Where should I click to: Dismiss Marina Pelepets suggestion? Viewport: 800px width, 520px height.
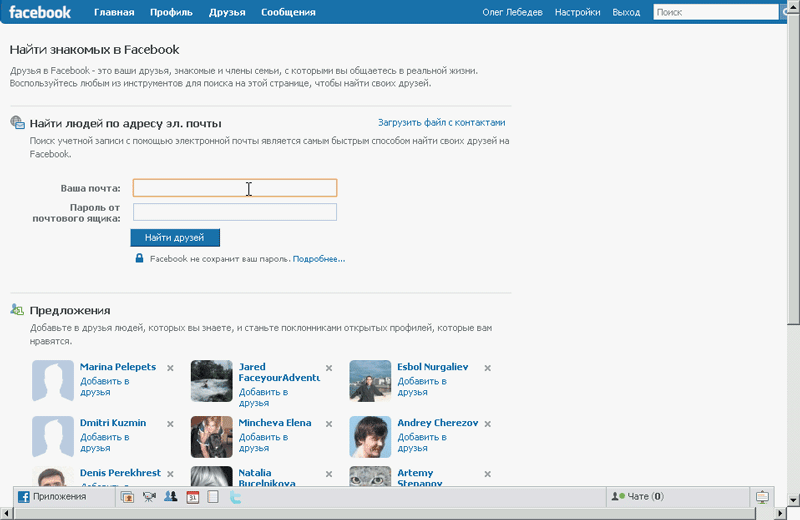coord(170,368)
